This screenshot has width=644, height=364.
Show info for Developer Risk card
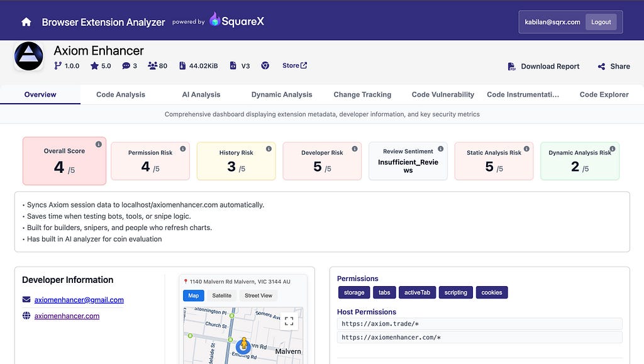coord(355,149)
